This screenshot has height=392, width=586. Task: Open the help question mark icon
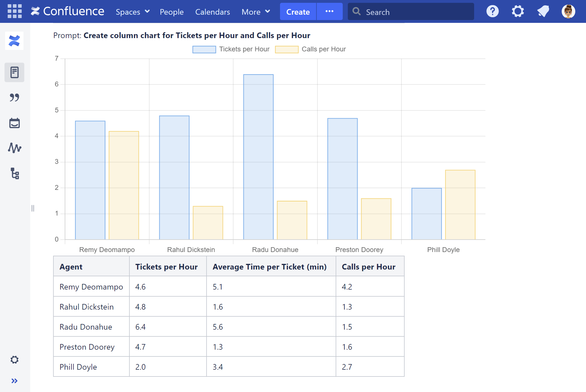pos(492,12)
